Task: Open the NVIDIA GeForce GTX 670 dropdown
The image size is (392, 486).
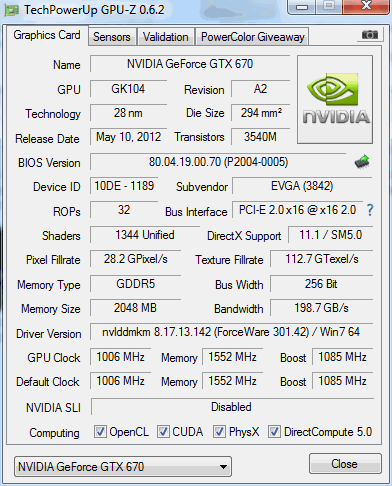Action: click(x=123, y=467)
